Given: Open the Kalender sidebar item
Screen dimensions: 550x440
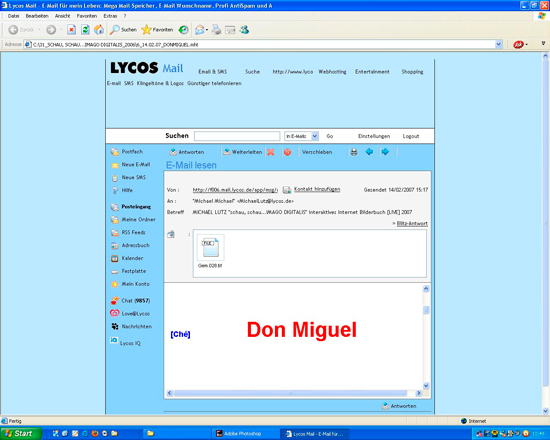Looking at the screenshot, I should click(x=127, y=258).
